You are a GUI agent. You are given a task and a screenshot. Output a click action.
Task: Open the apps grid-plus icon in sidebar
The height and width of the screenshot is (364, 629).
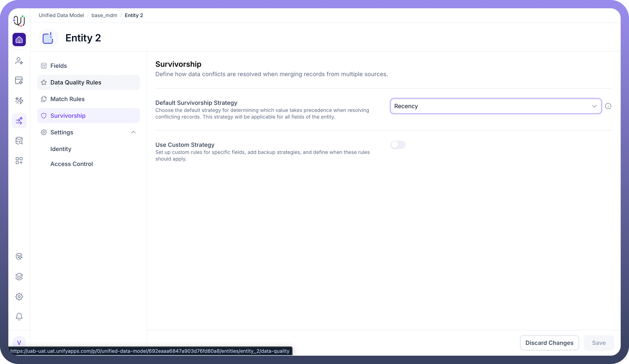19,161
